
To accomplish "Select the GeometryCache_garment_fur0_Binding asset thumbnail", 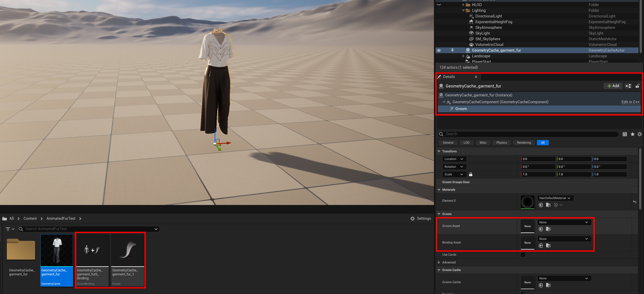I will 93,250.
